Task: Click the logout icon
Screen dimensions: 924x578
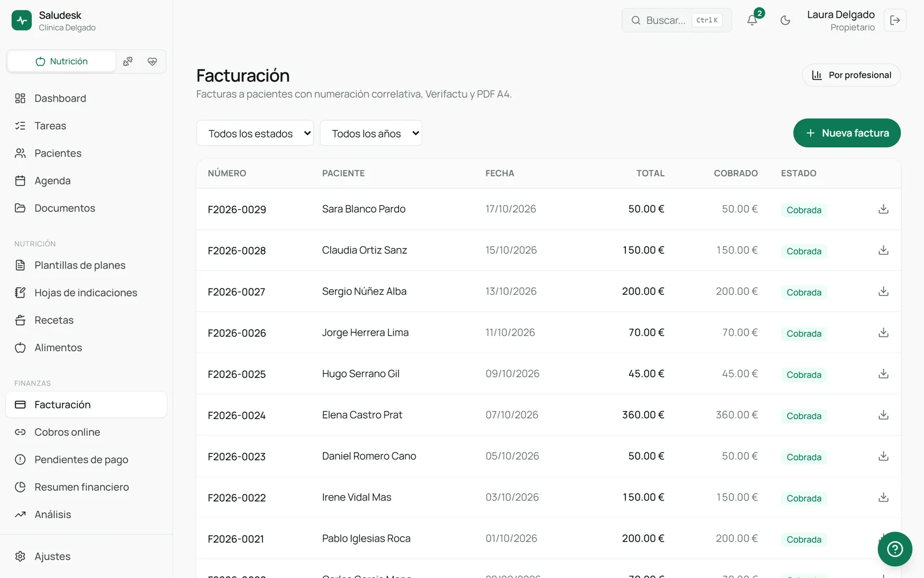Action: tap(895, 20)
